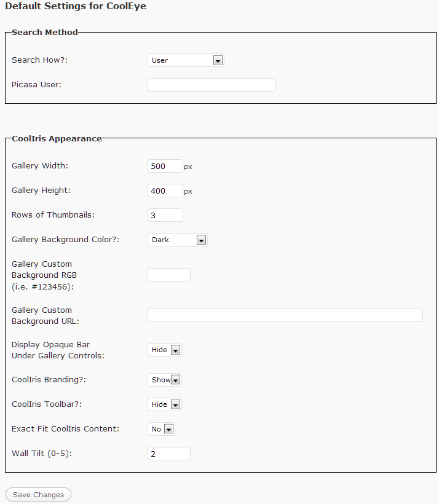The image size is (439, 504).
Task: Click the CoolIris Appearance legend heading
Action: [x=57, y=138]
